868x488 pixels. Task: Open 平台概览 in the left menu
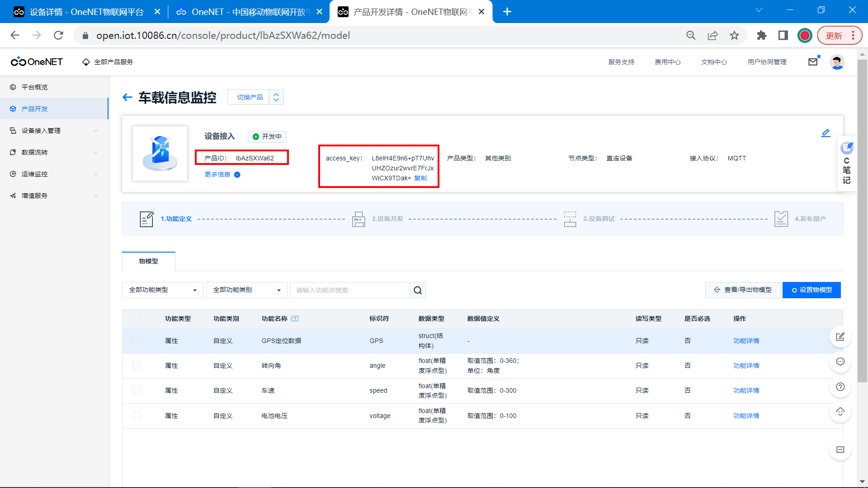pyautogui.click(x=34, y=87)
